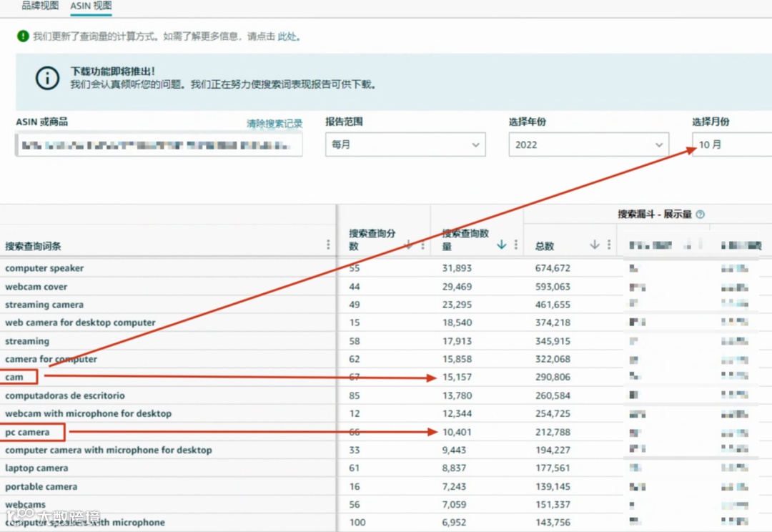
Task: Switch to the 品牌视图 tab
Action: pos(40,6)
